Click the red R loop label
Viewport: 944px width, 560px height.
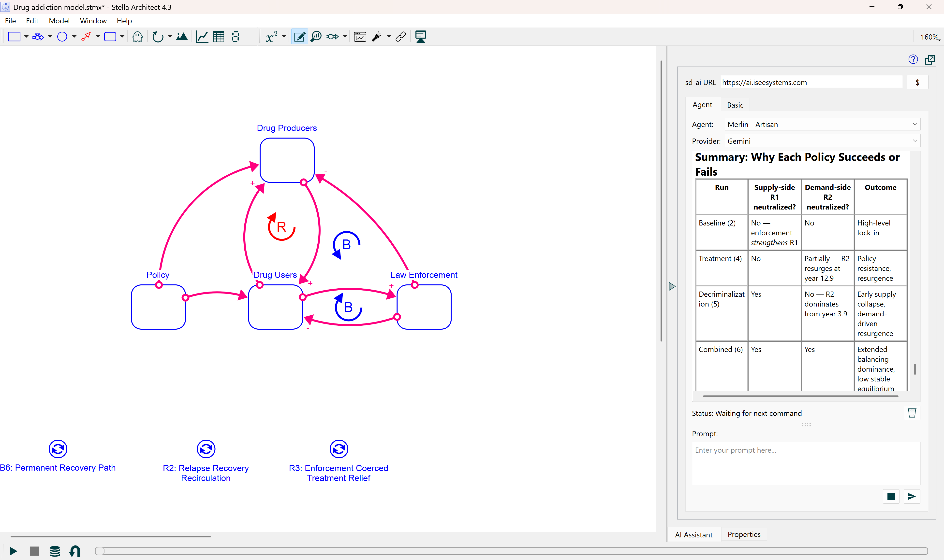[281, 227]
